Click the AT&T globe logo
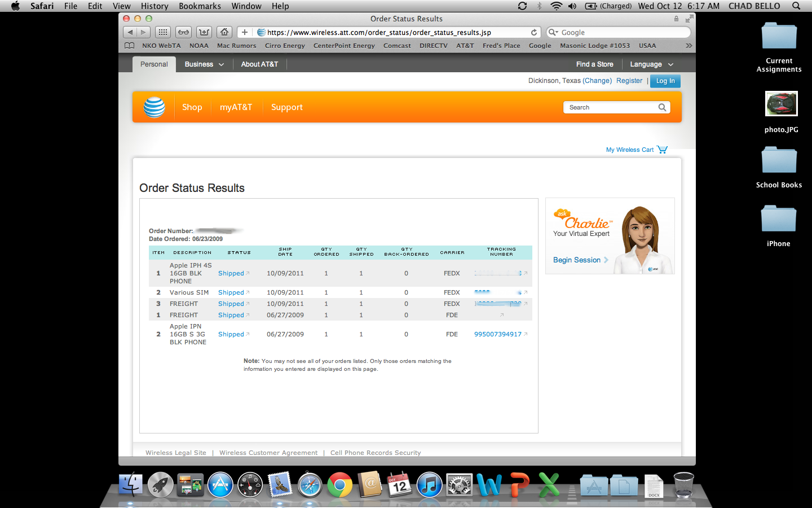 point(154,107)
